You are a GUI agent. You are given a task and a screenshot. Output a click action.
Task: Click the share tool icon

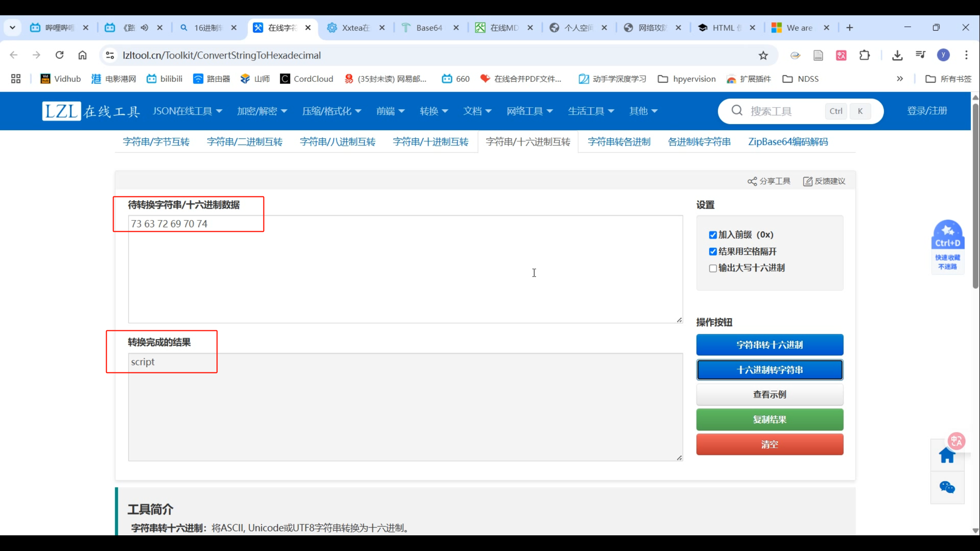point(752,181)
